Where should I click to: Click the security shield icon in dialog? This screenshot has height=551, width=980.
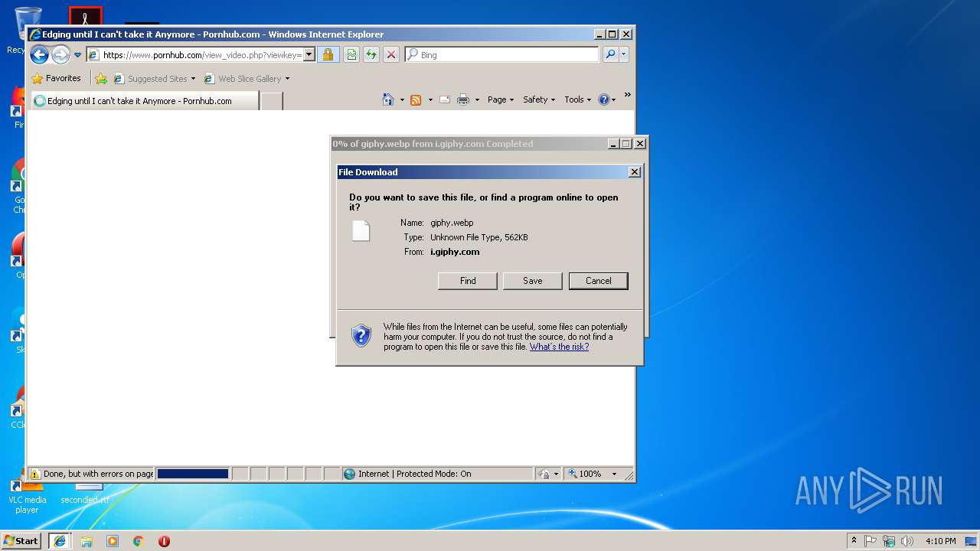click(361, 335)
